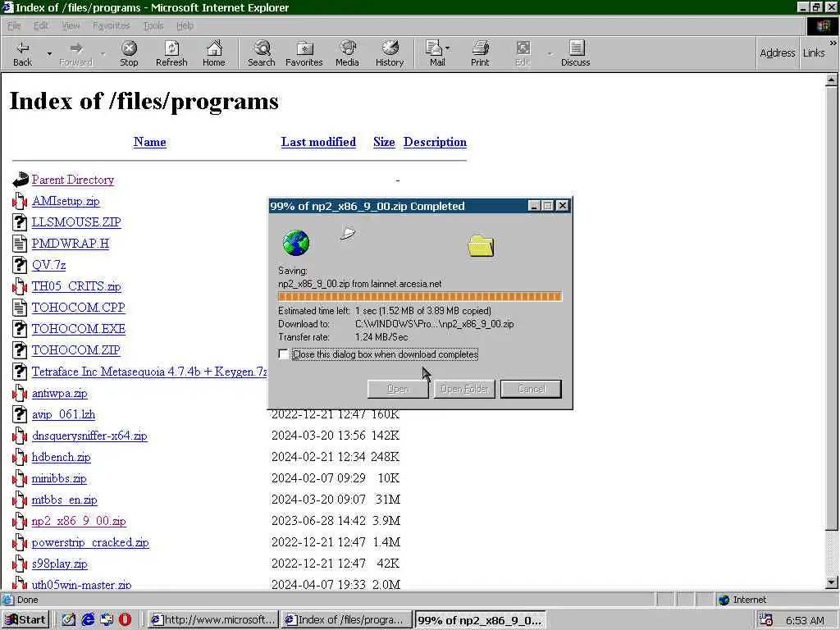This screenshot has height=630, width=840.
Task: Open Parent Directory link
Action: click(73, 180)
